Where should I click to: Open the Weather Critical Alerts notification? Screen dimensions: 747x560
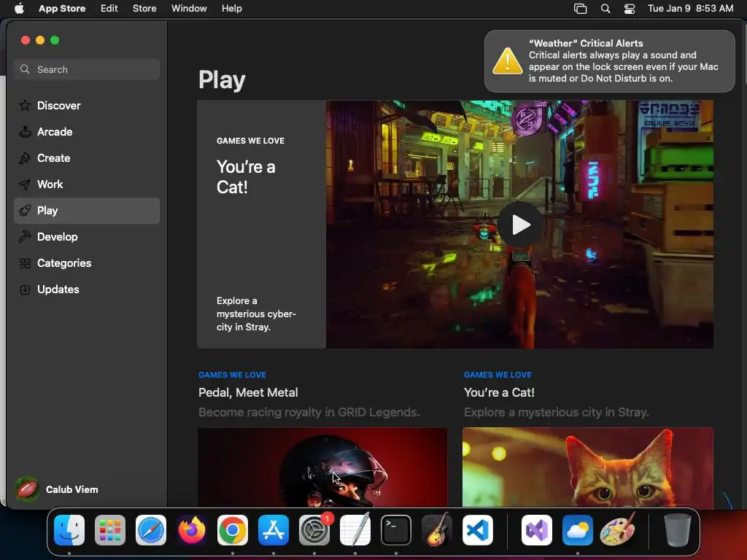[x=609, y=61]
